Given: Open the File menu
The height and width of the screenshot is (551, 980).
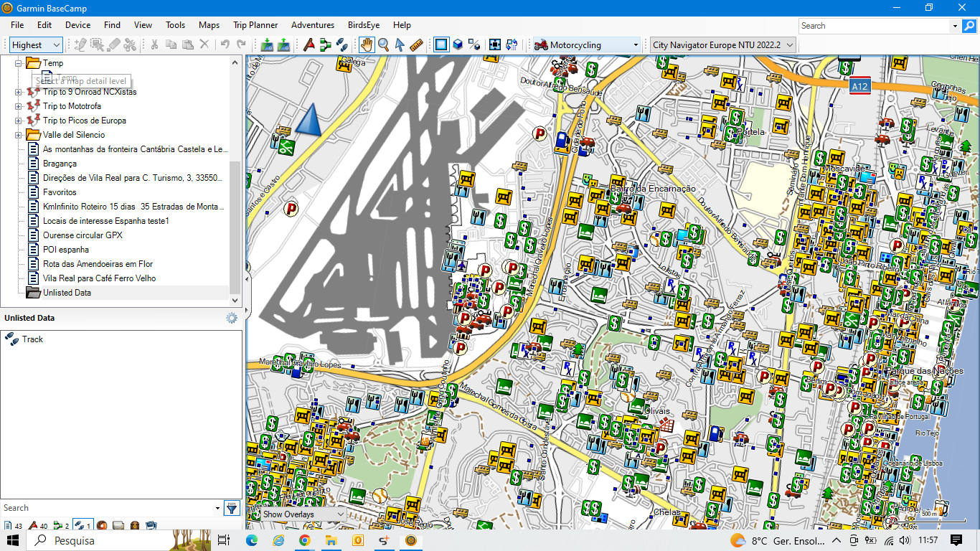Looking at the screenshot, I should 17,25.
